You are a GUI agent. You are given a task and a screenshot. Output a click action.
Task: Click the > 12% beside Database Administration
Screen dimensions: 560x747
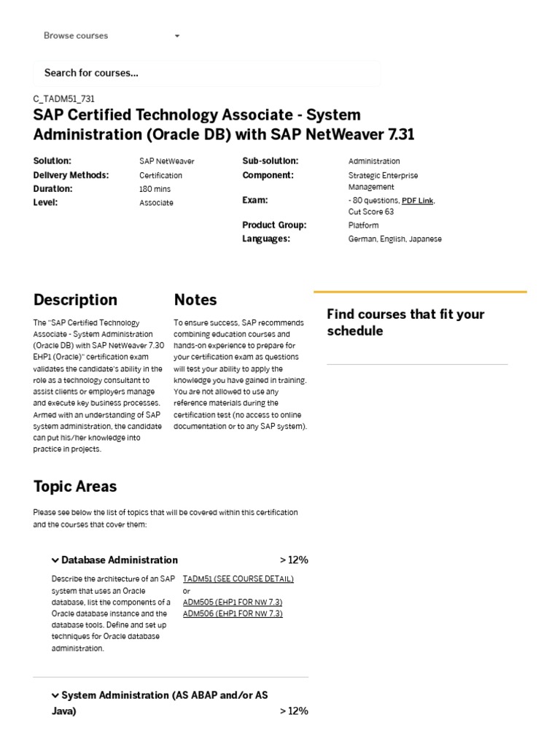294,560
